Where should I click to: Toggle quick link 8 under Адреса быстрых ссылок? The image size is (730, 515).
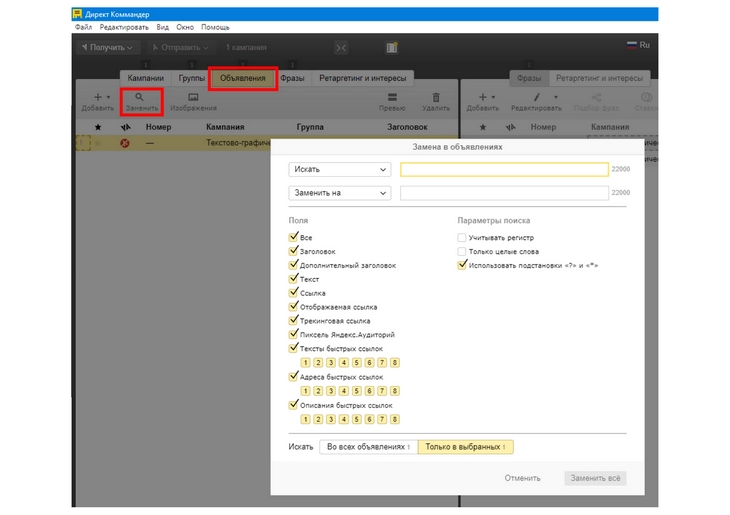(395, 391)
